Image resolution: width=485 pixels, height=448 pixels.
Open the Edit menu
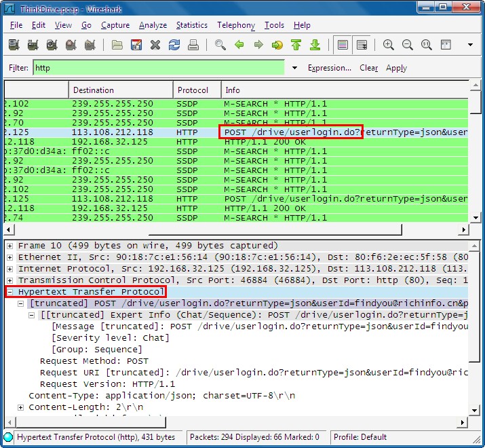tap(39, 25)
